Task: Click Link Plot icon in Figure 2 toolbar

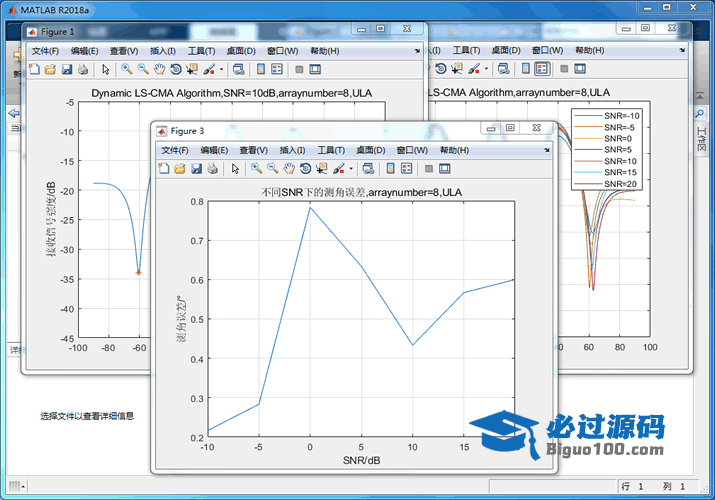Action: point(503,69)
